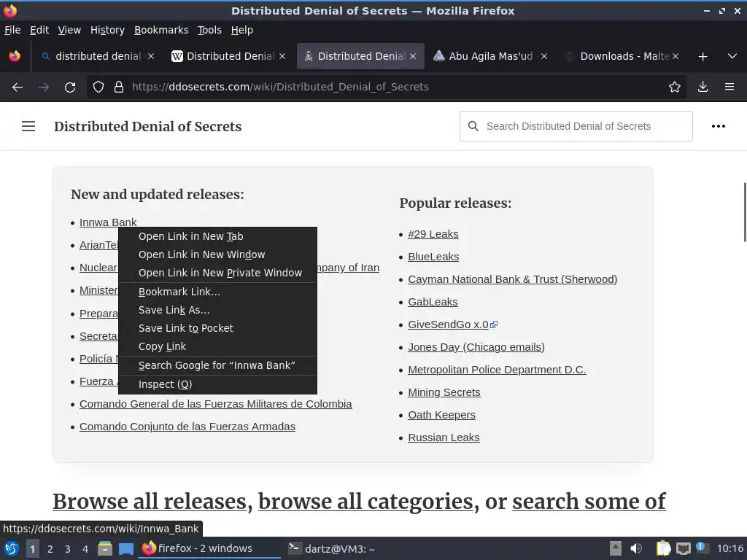Search Google for "Innwa Bank"
The image size is (747, 560).
coord(217,365)
